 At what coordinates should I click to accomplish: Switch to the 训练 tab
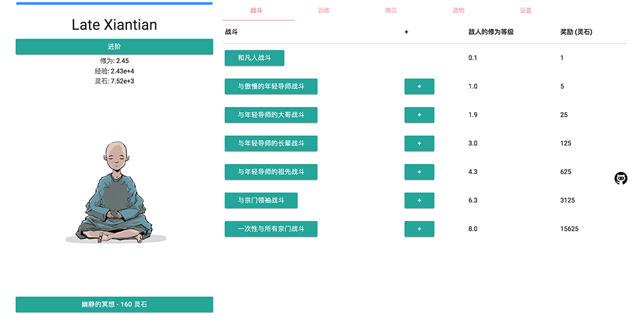coord(324,10)
